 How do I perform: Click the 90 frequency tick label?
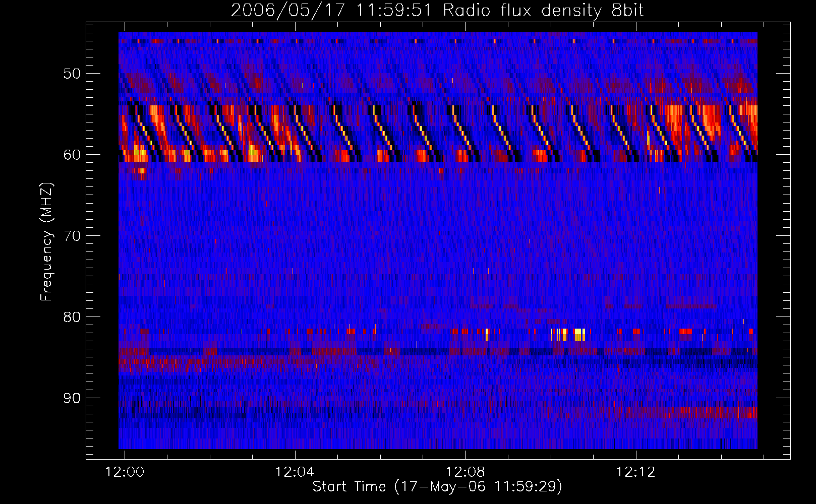point(72,398)
